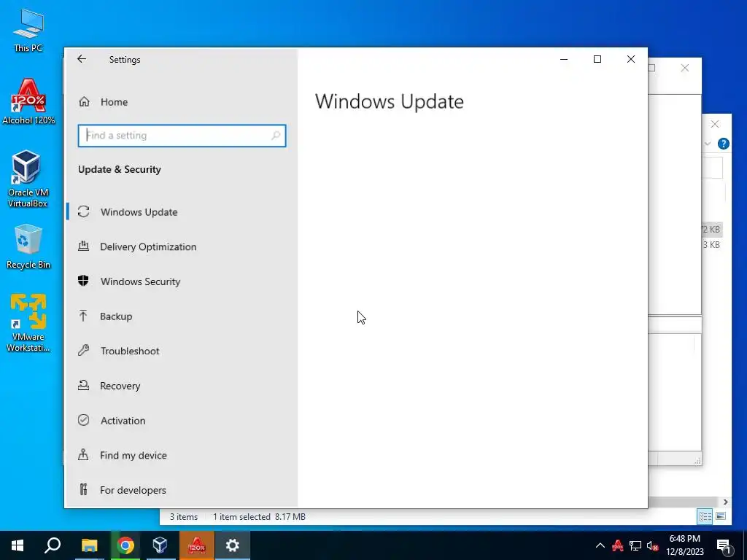The width and height of the screenshot is (747, 560).
Task: Select the Oracle VM VirtualBox desktop shortcut
Action: coord(28,179)
